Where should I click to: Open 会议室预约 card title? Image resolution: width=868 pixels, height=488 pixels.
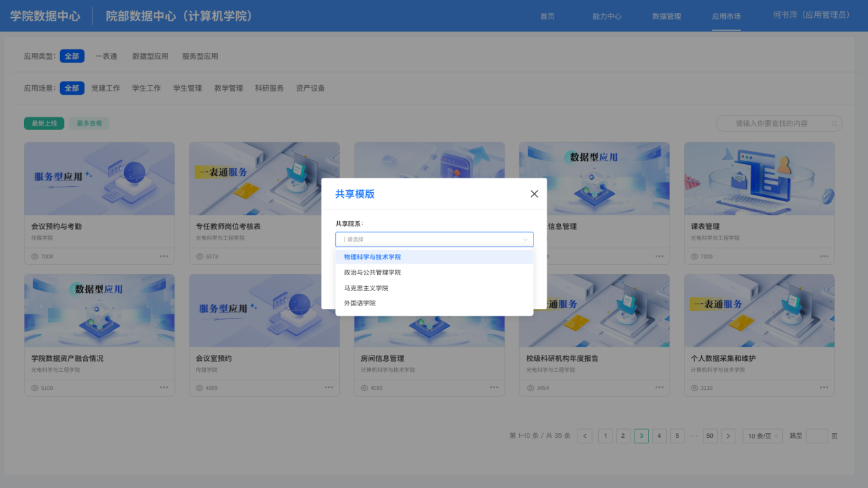point(214,358)
